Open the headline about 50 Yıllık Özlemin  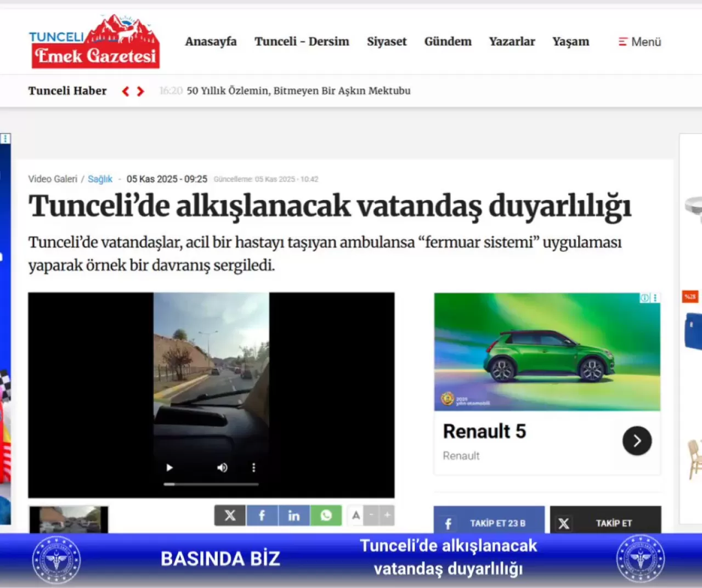pyautogui.click(x=298, y=91)
